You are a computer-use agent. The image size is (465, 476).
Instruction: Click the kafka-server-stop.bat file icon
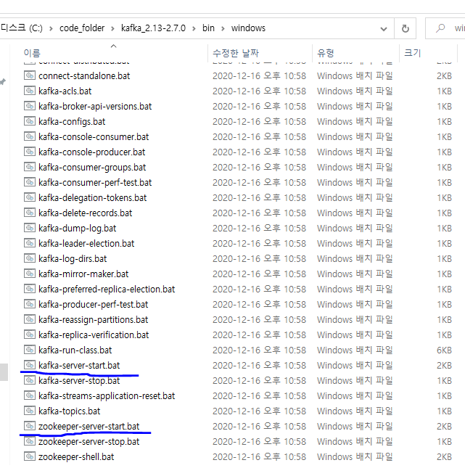coord(30,380)
